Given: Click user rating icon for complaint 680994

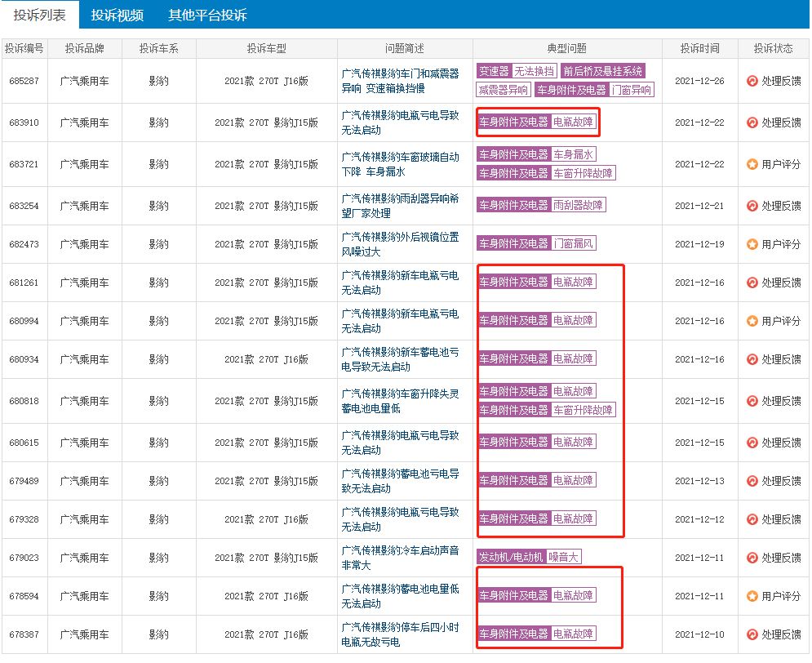Looking at the screenshot, I should pyautogui.click(x=752, y=321).
